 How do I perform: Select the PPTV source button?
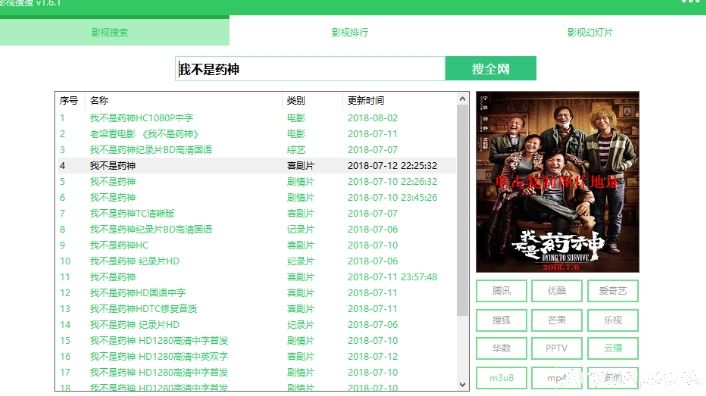point(557,348)
